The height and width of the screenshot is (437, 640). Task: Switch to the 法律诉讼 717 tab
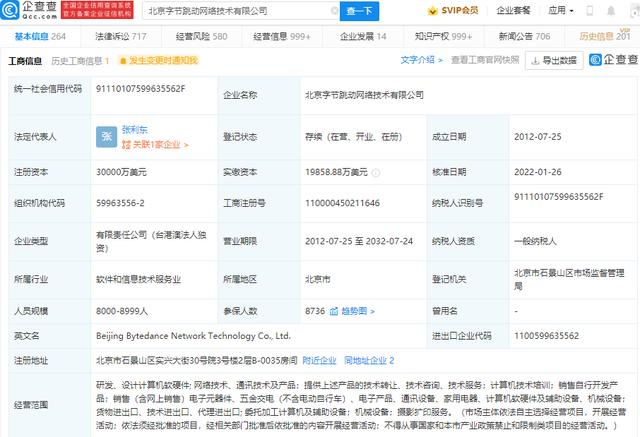121,37
